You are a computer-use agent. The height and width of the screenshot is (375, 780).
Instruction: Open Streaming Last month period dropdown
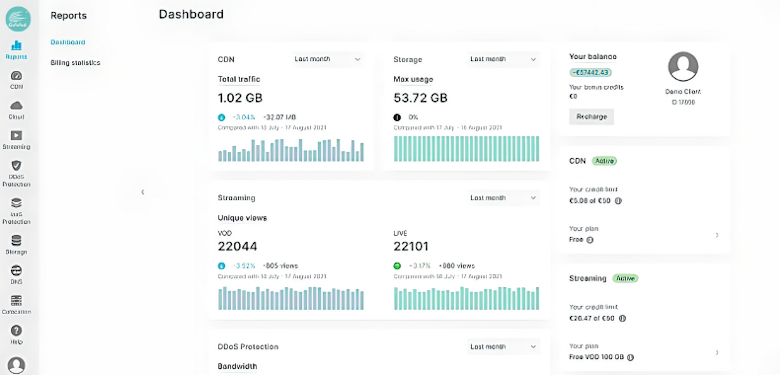coord(503,197)
